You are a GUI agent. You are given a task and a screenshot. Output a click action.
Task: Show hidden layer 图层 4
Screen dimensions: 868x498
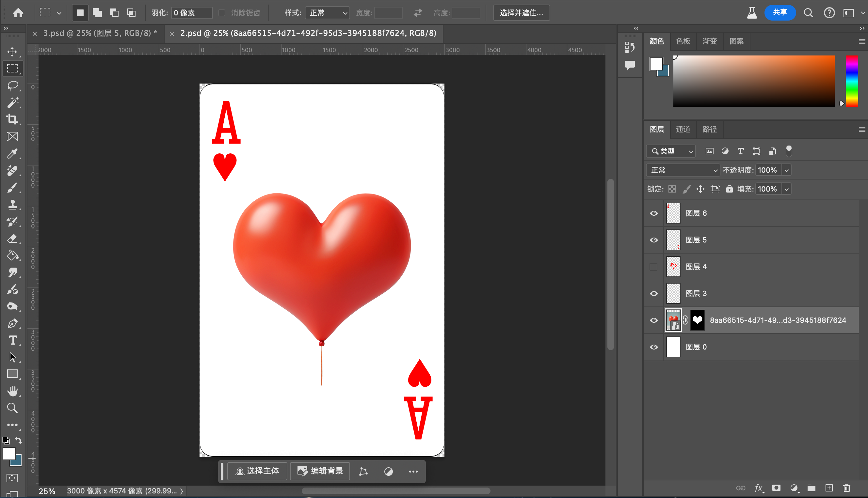(x=654, y=267)
